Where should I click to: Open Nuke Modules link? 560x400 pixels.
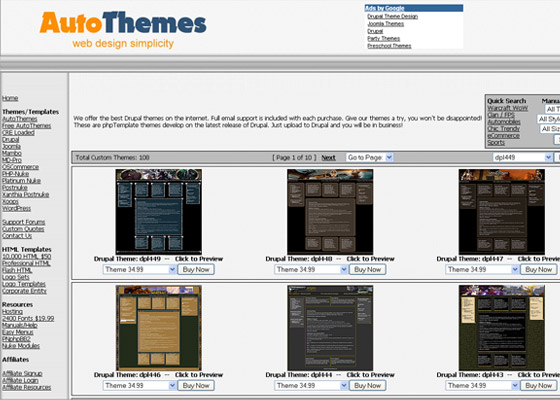(21, 346)
